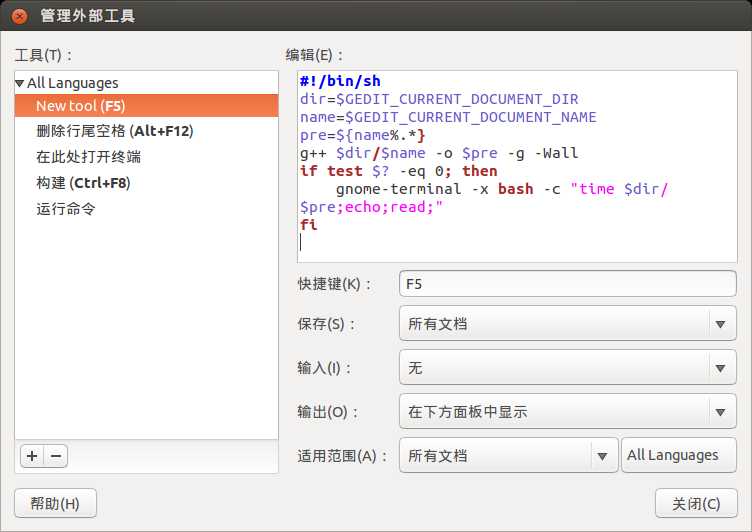Open the 保存(S) dropdown
Image resolution: width=752 pixels, height=532 pixels.
[567, 324]
